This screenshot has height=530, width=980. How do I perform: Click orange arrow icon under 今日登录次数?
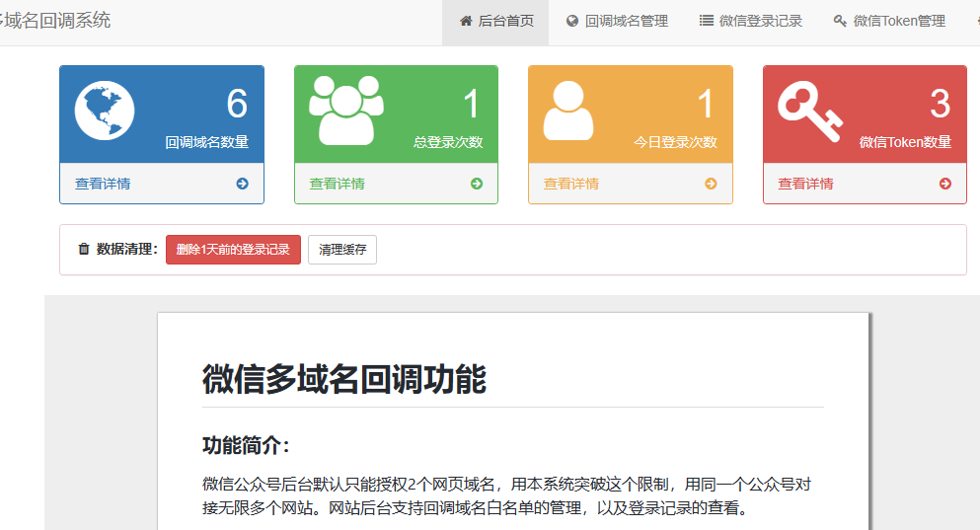(711, 184)
